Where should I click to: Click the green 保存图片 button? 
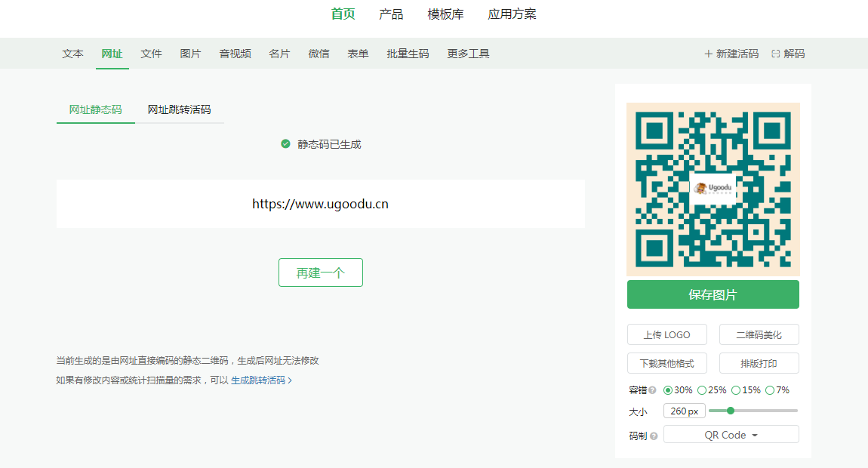point(713,294)
